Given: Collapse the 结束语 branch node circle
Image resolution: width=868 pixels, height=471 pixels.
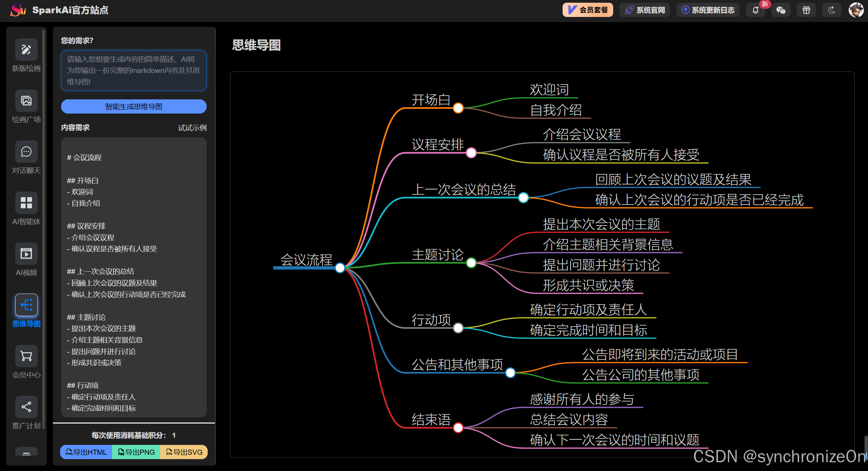Looking at the screenshot, I should click(458, 428).
